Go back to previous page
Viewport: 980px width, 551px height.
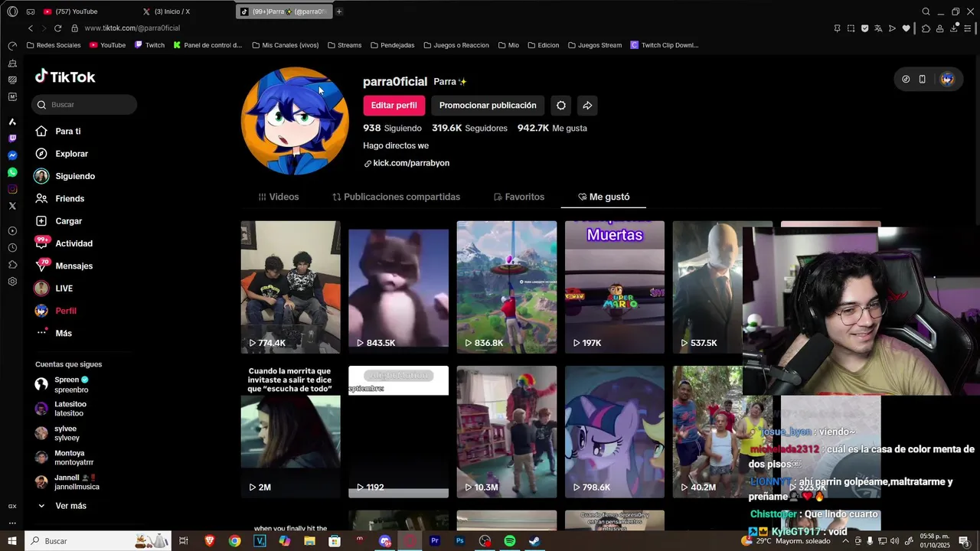(31, 28)
